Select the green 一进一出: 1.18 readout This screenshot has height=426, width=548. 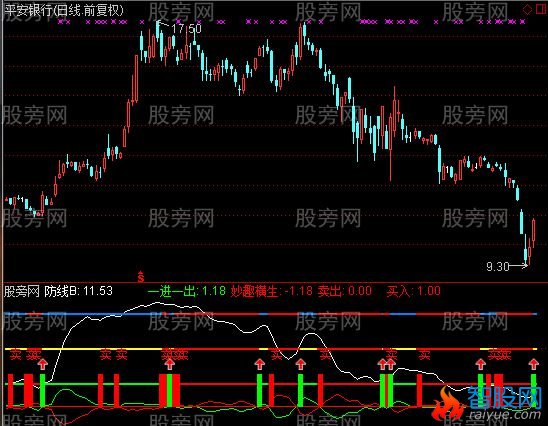187,291
